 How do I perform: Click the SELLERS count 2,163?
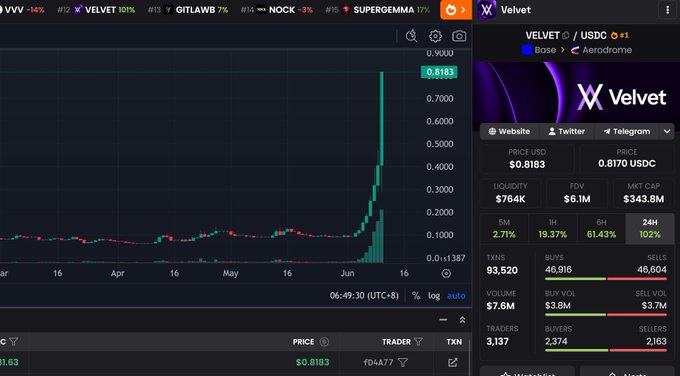656,342
